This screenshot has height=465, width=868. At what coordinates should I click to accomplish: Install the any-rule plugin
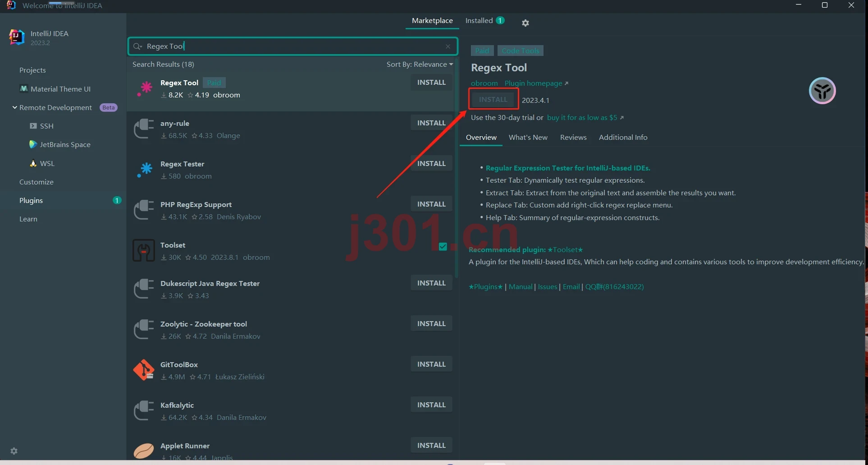pyautogui.click(x=431, y=123)
